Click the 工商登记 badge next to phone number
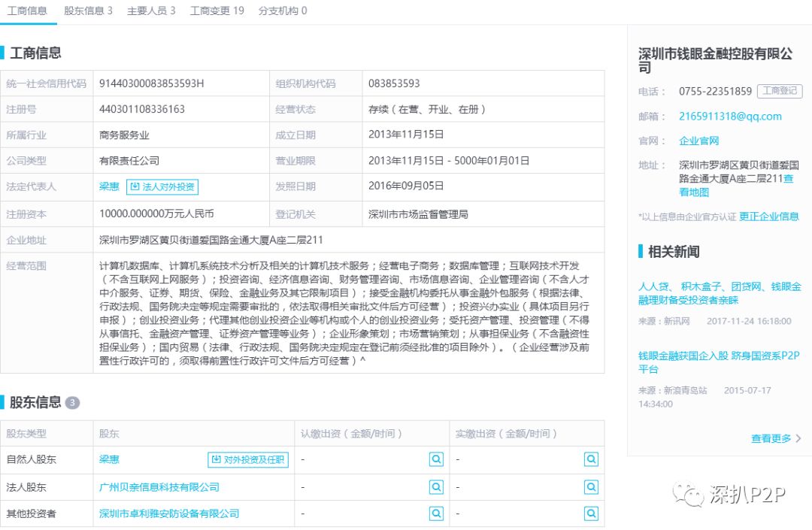 780,91
